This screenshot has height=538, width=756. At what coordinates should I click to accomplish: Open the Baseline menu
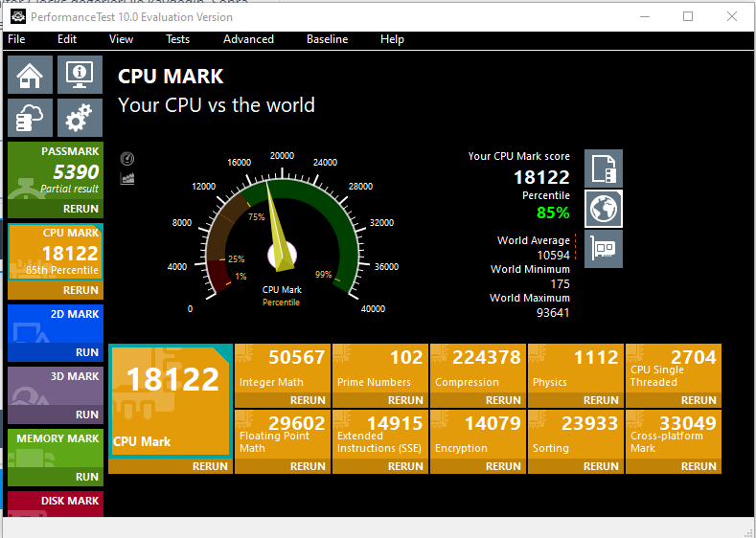click(x=328, y=39)
